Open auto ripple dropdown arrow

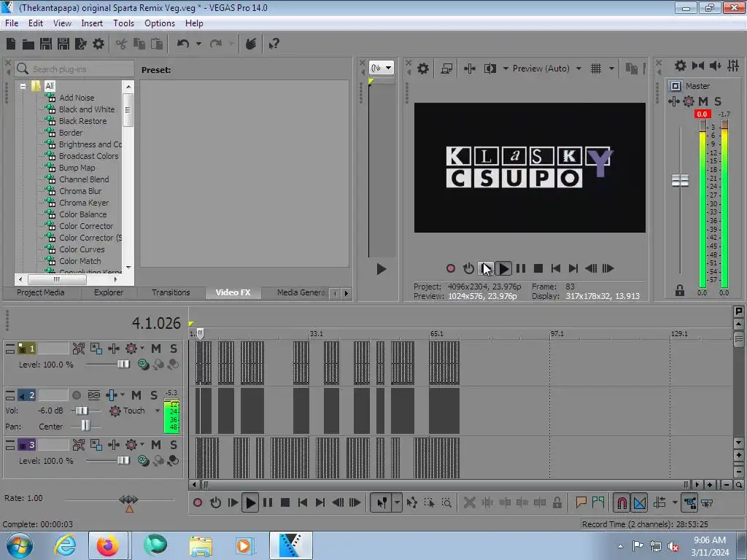point(675,502)
